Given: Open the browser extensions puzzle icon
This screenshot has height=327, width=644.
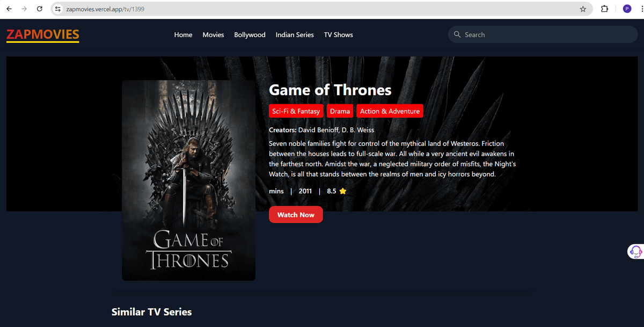Looking at the screenshot, I should tap(604, 9).
